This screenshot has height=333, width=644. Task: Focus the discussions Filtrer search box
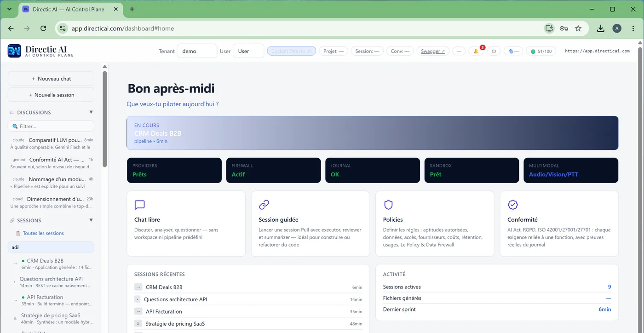pos(51,126)
